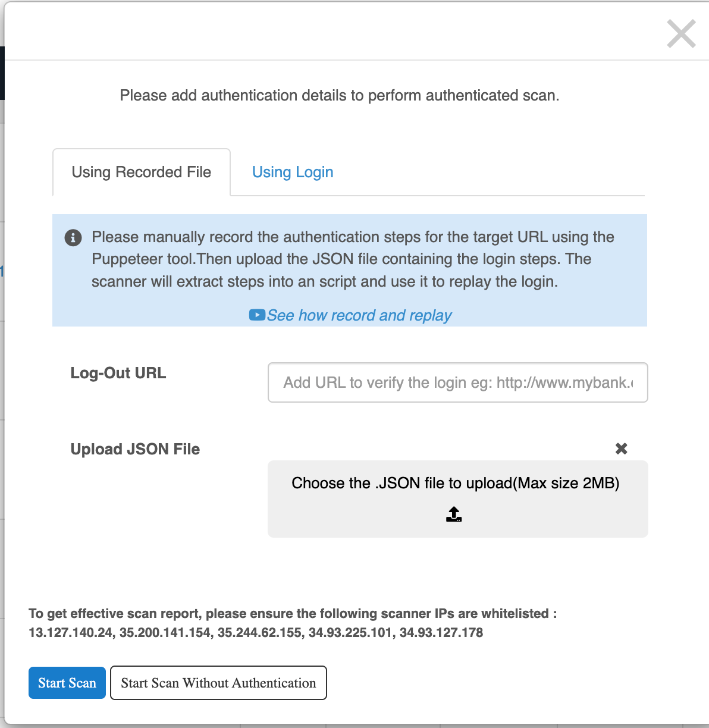Focus the Log-Out URL input field
Screen dimensions: 709x728
click(x=457, y=382)
